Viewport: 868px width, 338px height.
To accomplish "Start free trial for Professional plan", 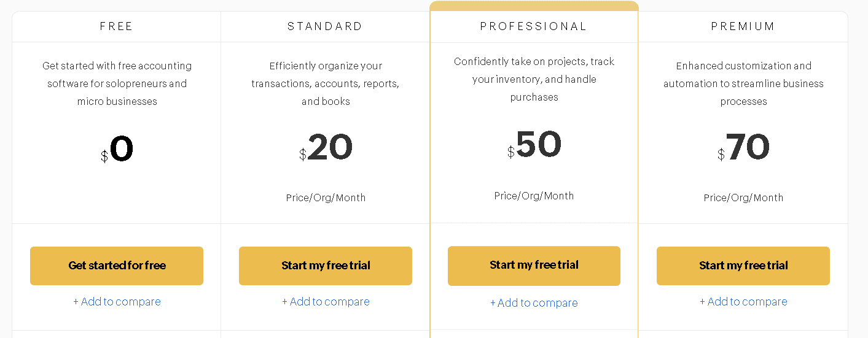I will tap(534, 265).
